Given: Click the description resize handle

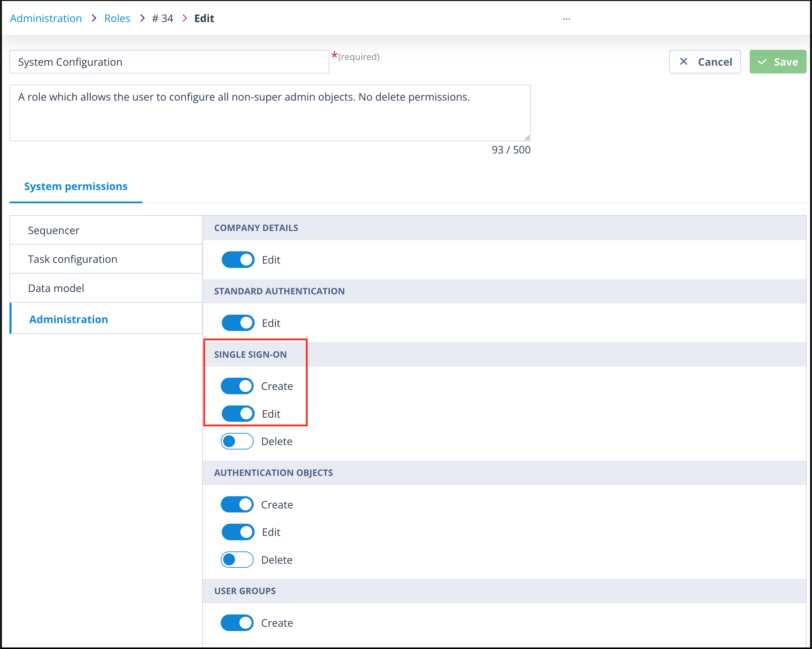Looking at the screenshot, I should point(527,138).
